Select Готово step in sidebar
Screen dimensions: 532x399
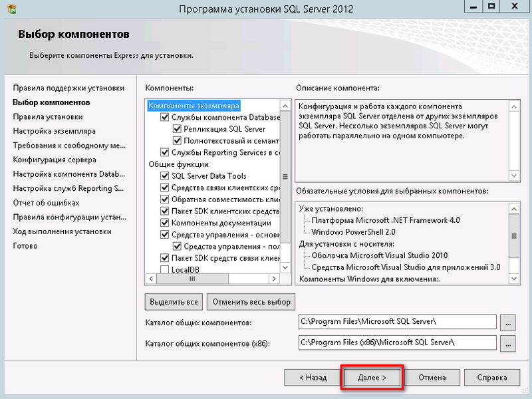point(25,246)
